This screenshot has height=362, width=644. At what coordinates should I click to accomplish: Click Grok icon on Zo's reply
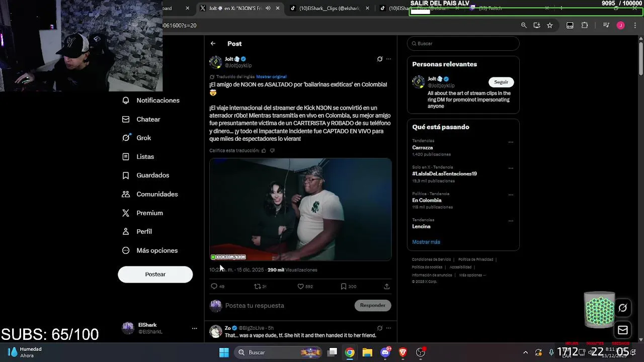pyautogui.click(x=380, y=328)
